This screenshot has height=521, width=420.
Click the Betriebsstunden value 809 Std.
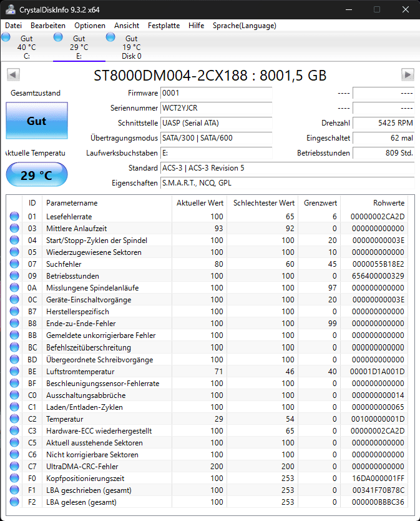point(383,153)
